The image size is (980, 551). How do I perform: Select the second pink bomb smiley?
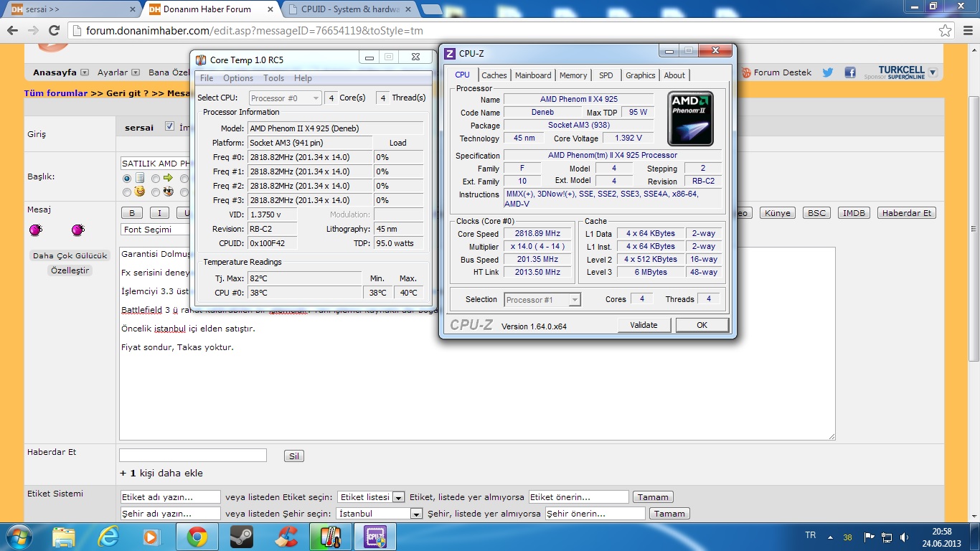78,230
